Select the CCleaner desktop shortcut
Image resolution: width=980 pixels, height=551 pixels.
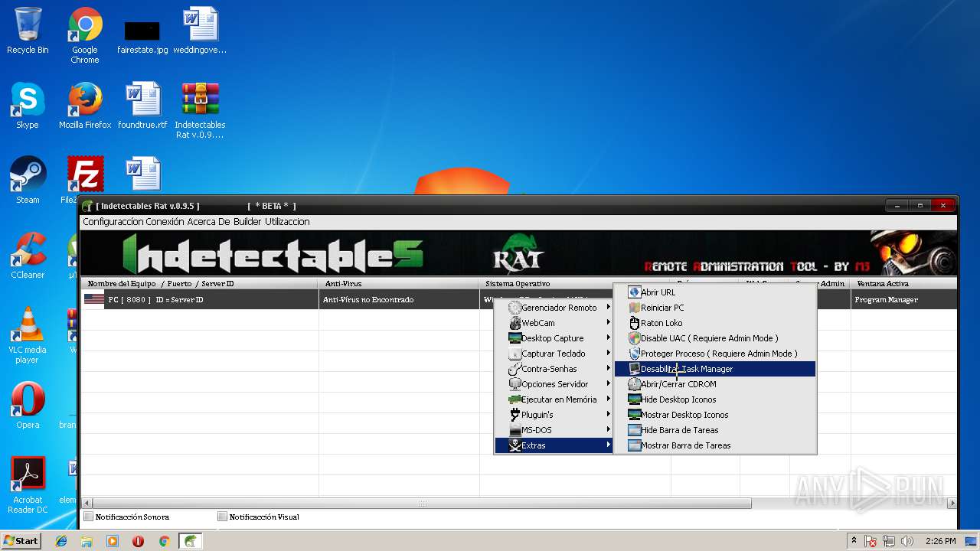[28, 256]
